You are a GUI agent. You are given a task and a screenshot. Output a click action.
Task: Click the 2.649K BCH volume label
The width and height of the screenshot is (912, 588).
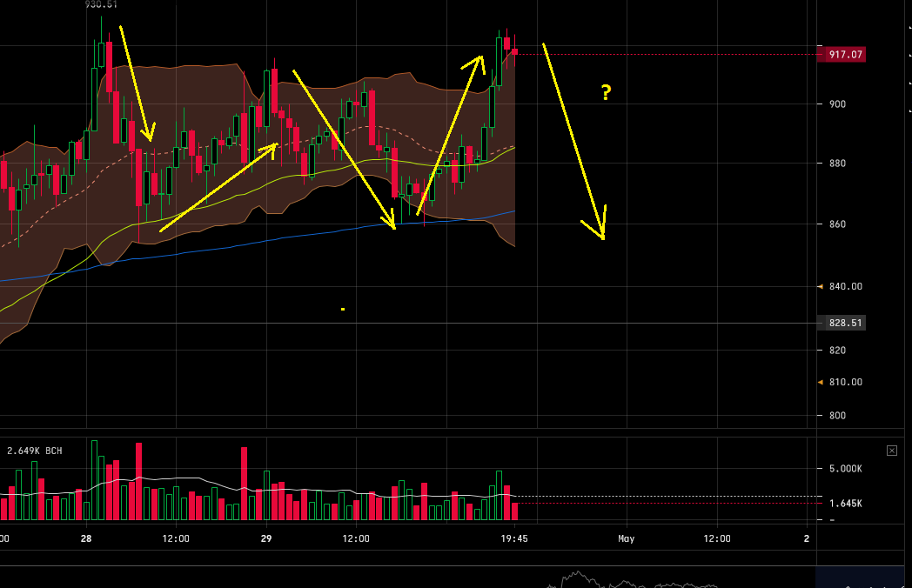34,451
